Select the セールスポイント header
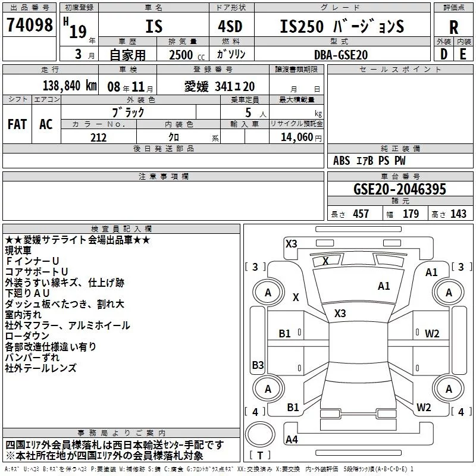This screenshot has height=476, width=476. point(400,70)
